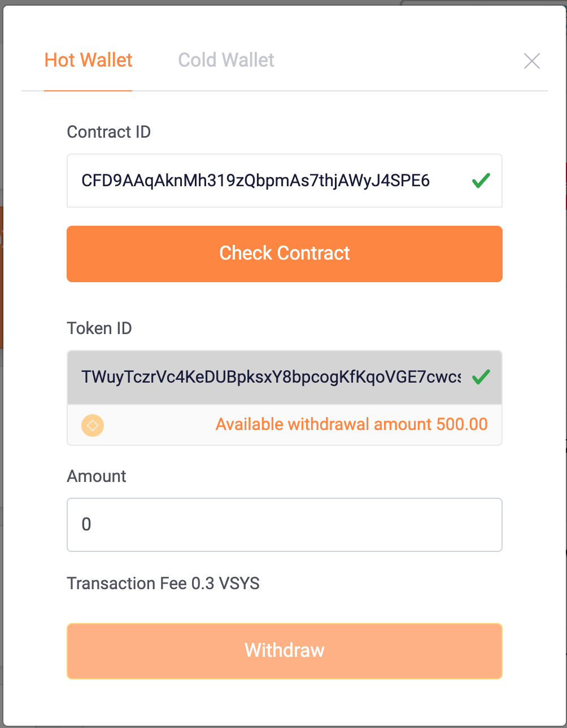Click the X icon to dismiss the dialog
Viewport: 567px width, 728px height.
click(531, 61)
